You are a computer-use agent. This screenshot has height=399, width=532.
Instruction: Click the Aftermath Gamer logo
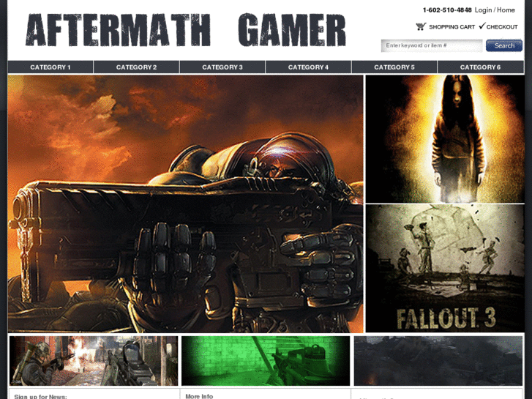[x=186, y=30]
